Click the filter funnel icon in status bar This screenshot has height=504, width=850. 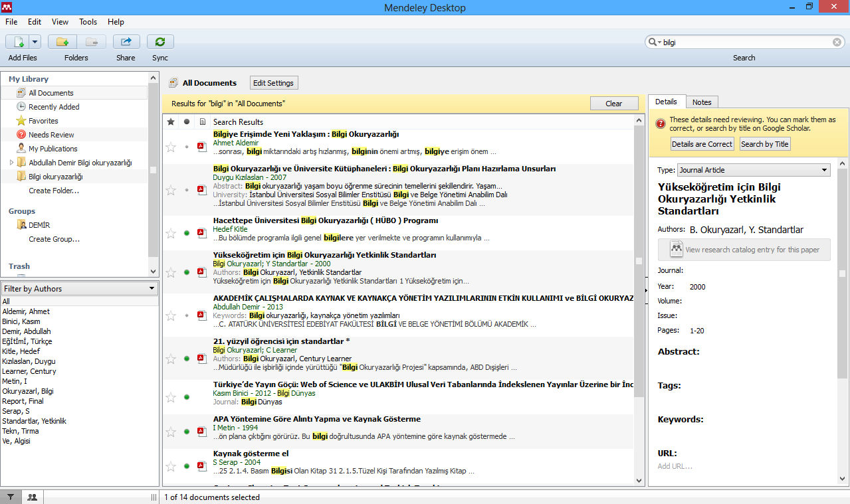[x=11, y=497]
